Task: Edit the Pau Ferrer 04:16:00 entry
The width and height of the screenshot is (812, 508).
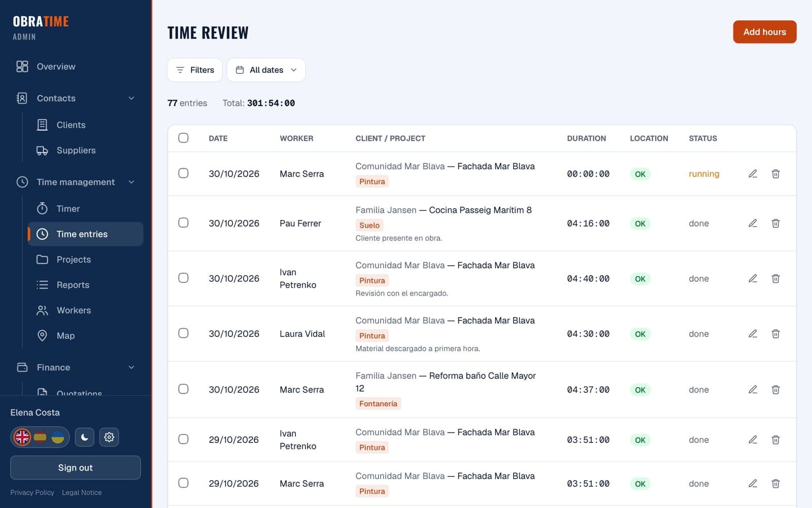Action: click(x=753, y=223)
